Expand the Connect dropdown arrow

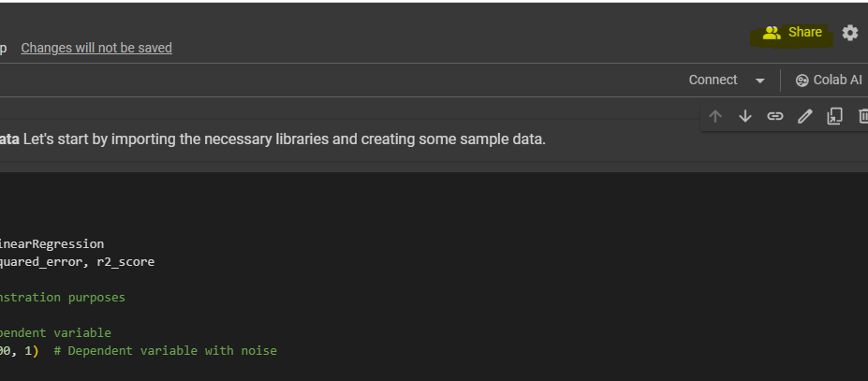[x=760, y=81]
